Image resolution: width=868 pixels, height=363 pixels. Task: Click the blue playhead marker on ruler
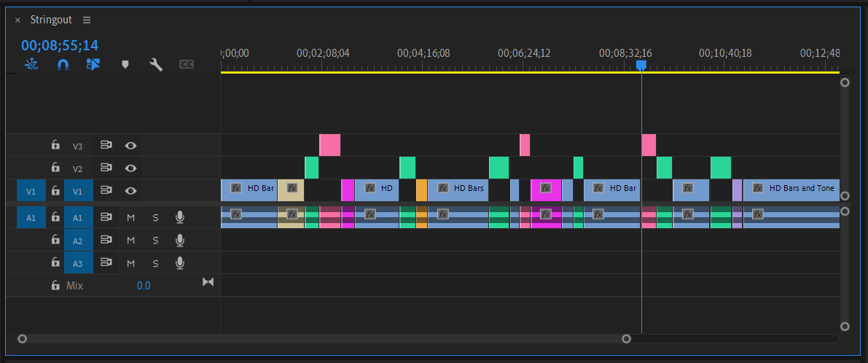(641, 66)
